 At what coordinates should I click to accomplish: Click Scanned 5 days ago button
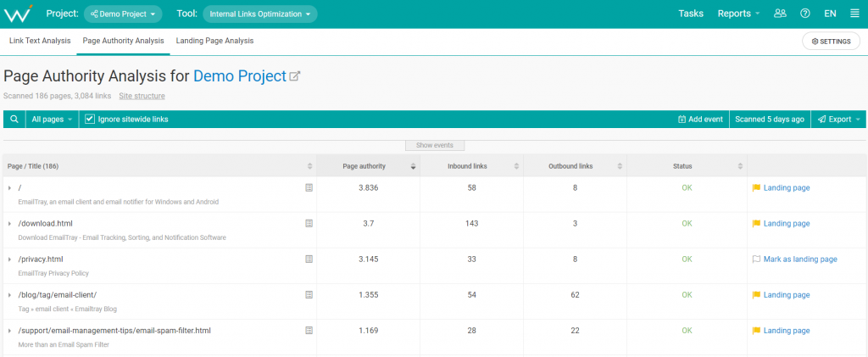770,119
